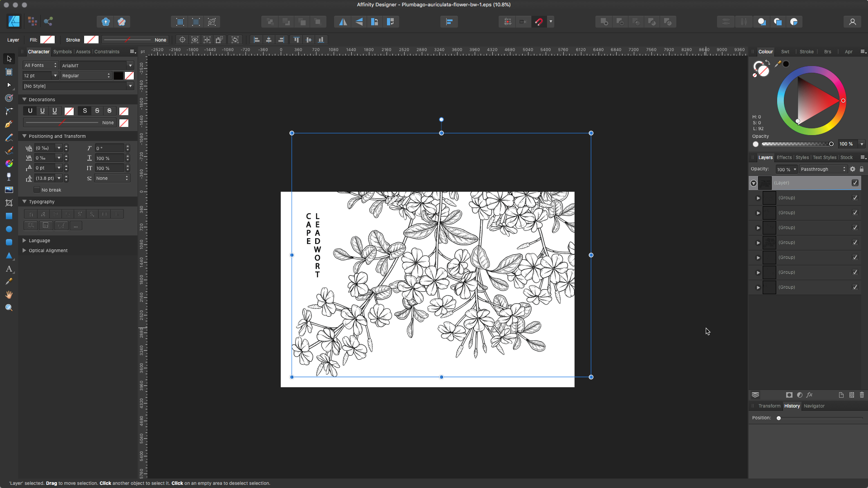The height and width of the screenshot is (488, 868).
Task: Toggle visibility of second Group layer
Action: [x=856, y=212]
